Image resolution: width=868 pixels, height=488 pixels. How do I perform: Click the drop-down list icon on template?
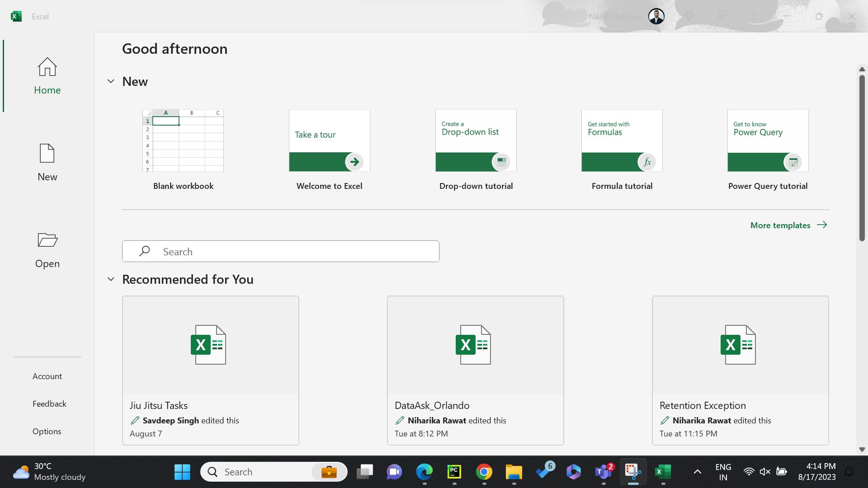pos(501,162)
